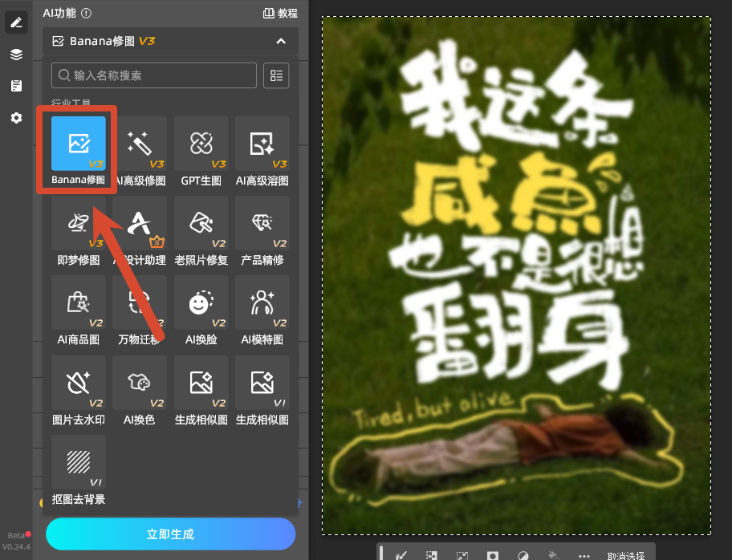Click the 立即生成 generate button
This screenshot has width=732, height=560.
(x=171, y=534)
